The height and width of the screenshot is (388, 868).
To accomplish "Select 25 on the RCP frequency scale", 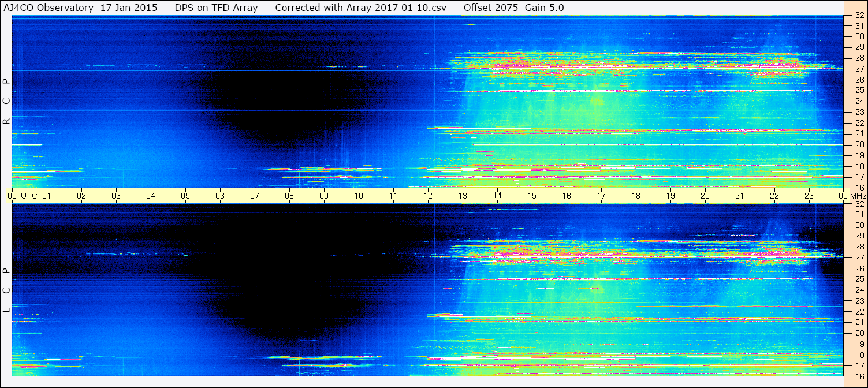I will pos(859,90).
